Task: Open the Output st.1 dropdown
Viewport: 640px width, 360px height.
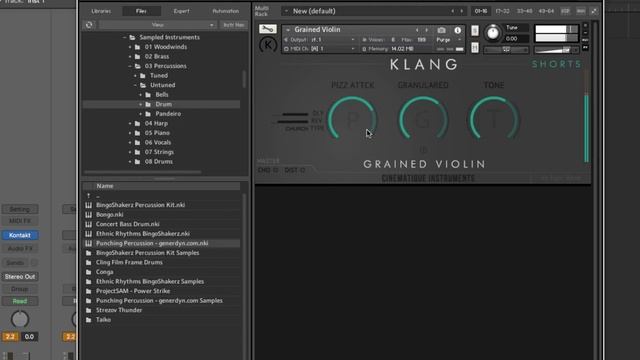Action: [x=353, y=40]
